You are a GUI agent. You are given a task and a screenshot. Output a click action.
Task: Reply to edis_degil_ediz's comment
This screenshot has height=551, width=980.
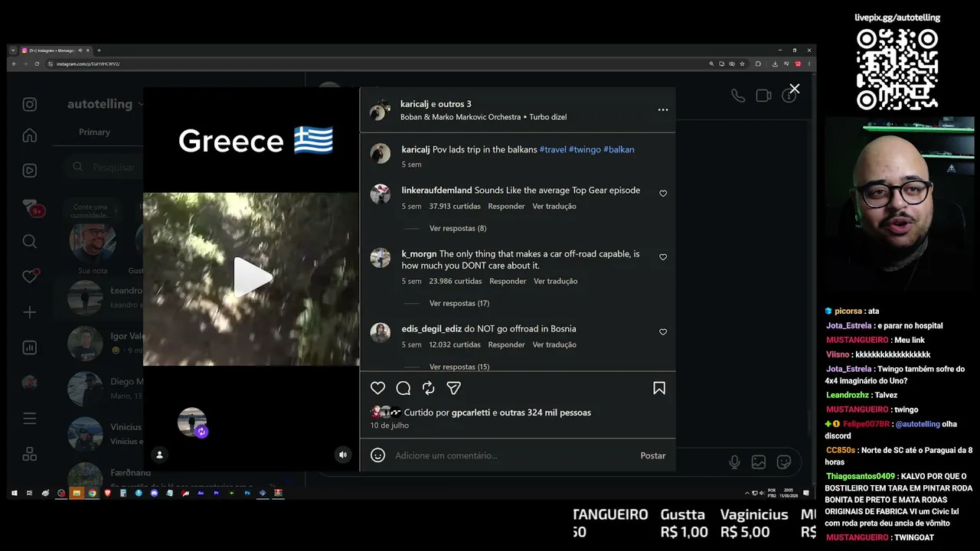507,344
